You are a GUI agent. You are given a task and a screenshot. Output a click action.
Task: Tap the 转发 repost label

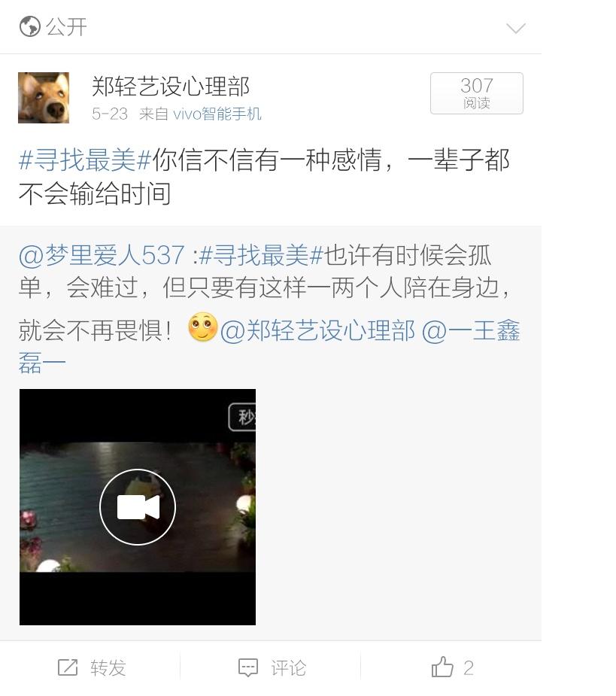tap(108, 667)
